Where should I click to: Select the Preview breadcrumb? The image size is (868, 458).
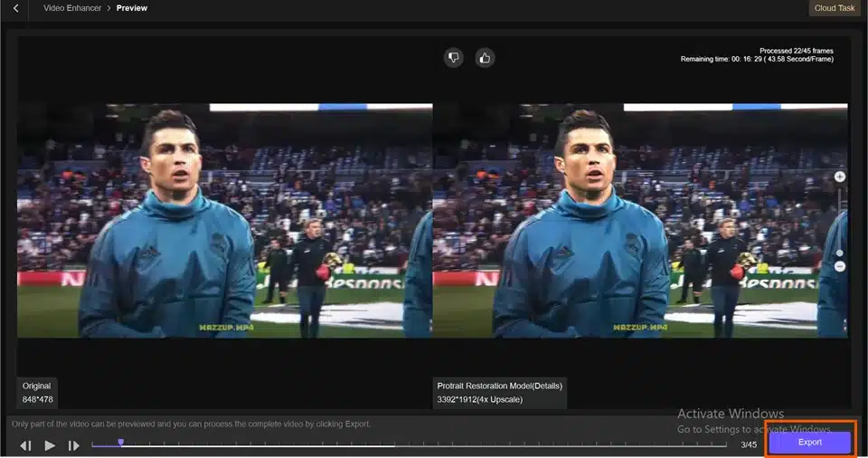pos(132,8)
